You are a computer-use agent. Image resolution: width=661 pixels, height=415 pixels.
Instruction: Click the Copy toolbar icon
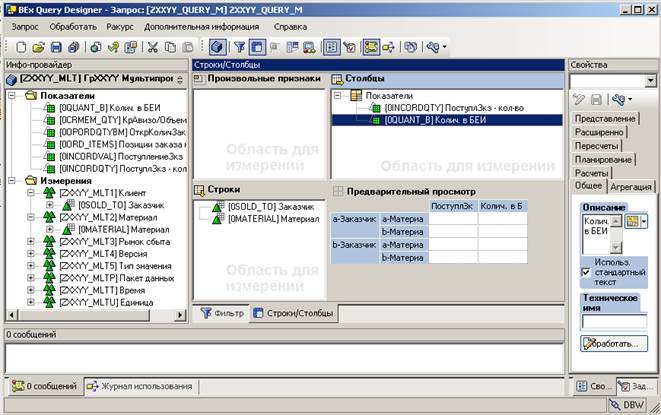[170, 47]
